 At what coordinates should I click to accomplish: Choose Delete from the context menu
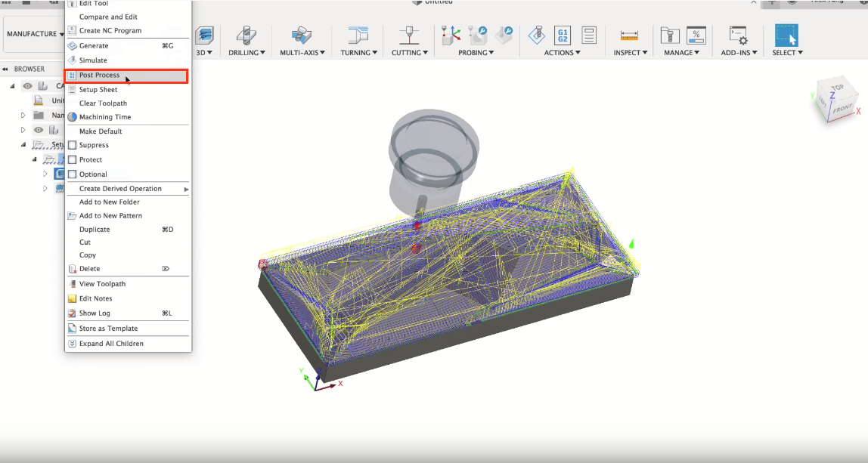pos(127,269)
